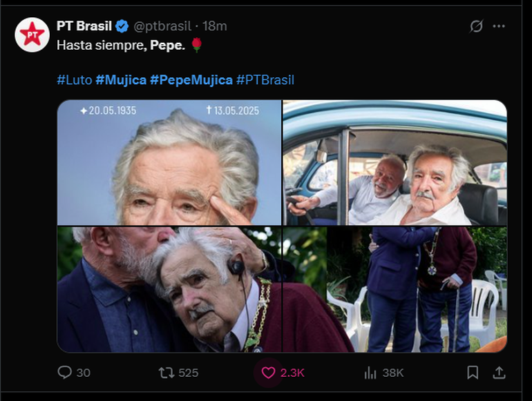Open the 18m post timestamp
The image size is (532, 401).
[x=215, y=26]
